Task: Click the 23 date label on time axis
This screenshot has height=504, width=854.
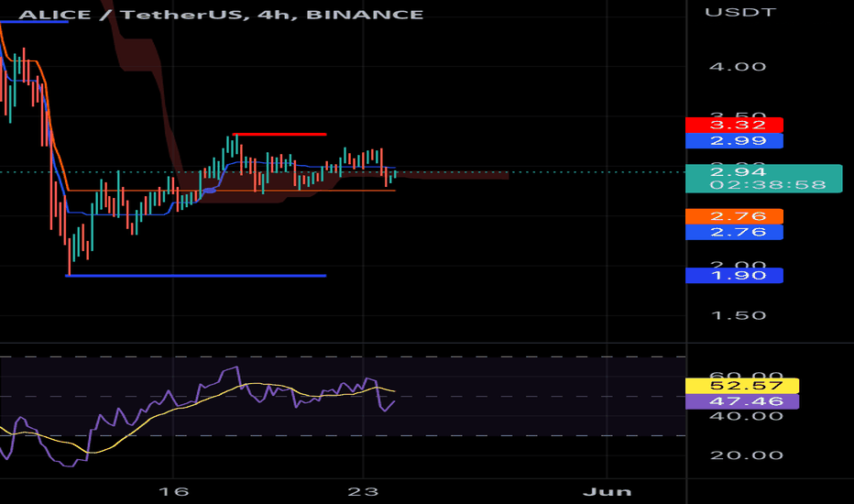Action: click(x=363, y=492)
